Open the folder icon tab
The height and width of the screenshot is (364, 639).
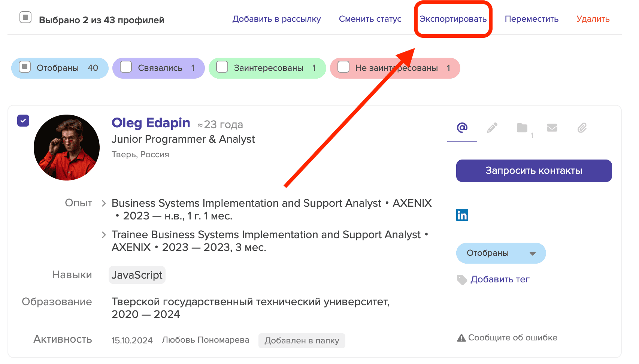pos(522,128)
